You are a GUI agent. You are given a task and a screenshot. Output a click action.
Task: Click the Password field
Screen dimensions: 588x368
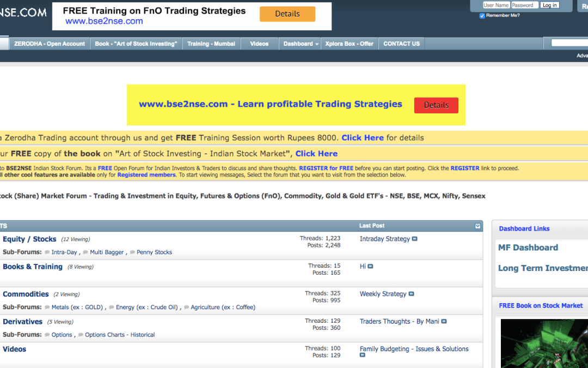pyautogui.click(x=525, y=5)
